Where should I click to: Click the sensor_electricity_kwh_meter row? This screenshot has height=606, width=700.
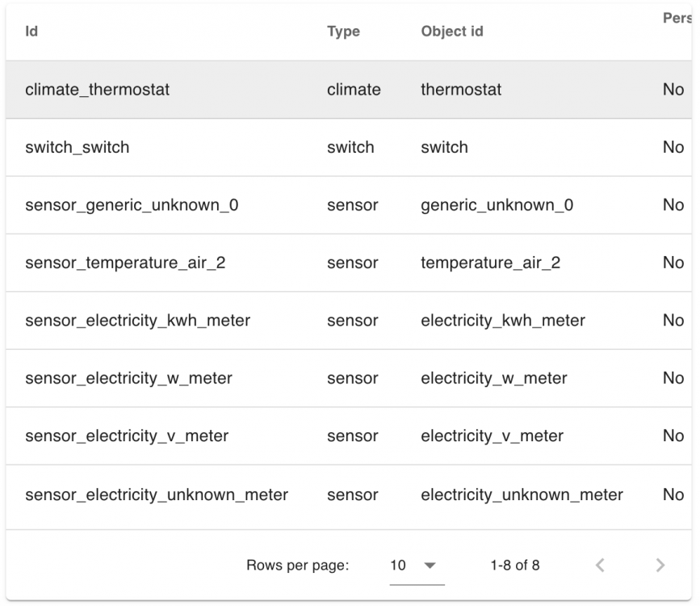click(x=137, y=321)
